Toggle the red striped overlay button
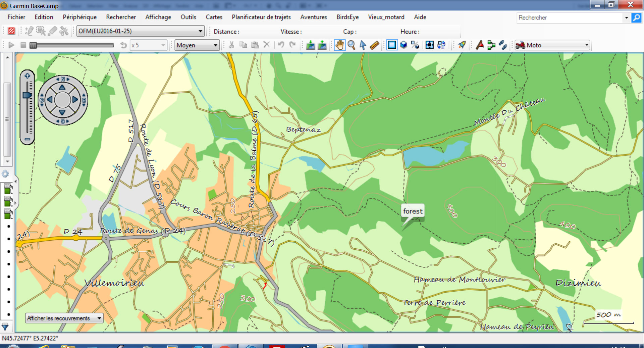The width and height of the screenshot is (644, 348). coord(11,31)
